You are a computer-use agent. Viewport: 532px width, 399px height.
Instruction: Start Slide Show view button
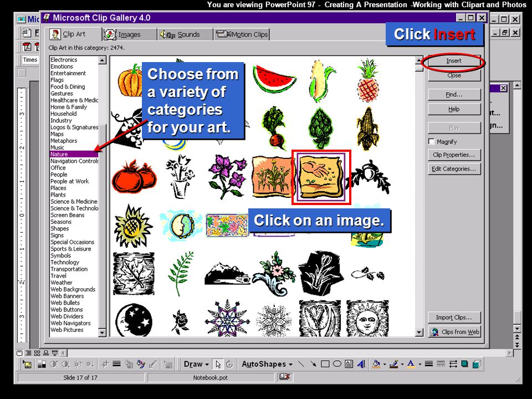coord(55,353)
